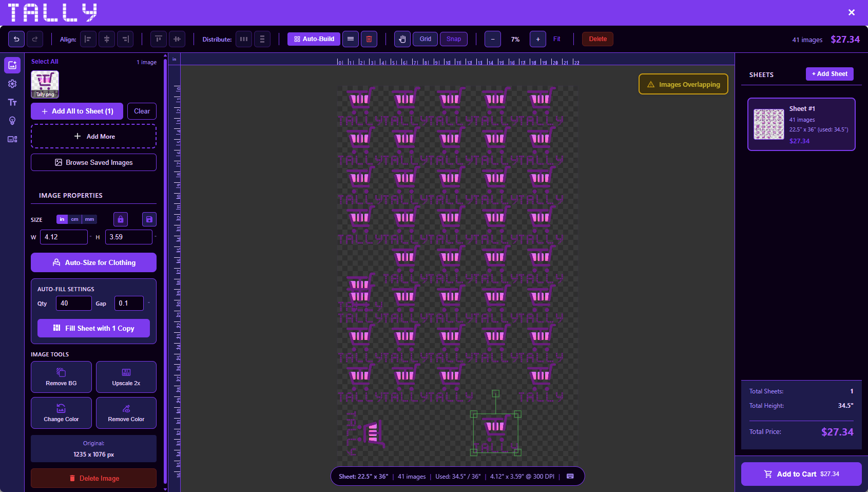This screenshot has width=868, height=492.
Task: Select the align horizontal center tool
Action: point(107,39)
